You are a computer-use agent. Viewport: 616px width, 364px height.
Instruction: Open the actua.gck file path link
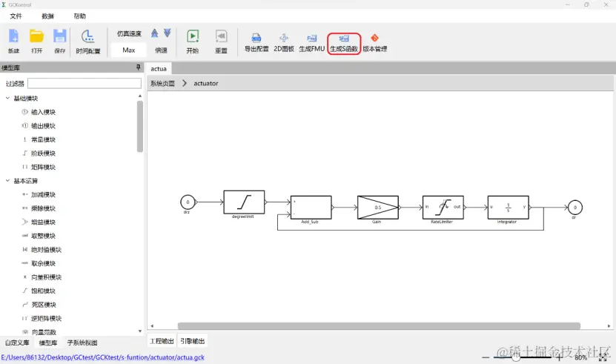coord(102,357)
